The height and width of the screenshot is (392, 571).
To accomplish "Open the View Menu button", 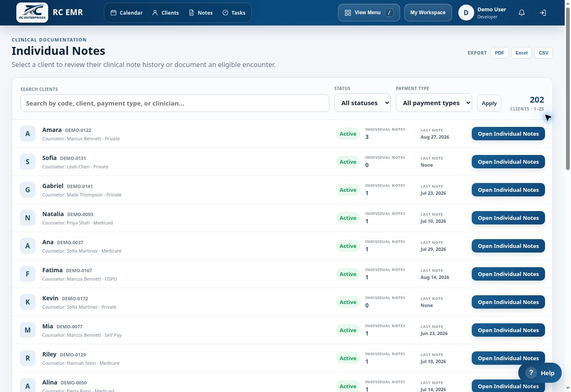I will point(369,13).
